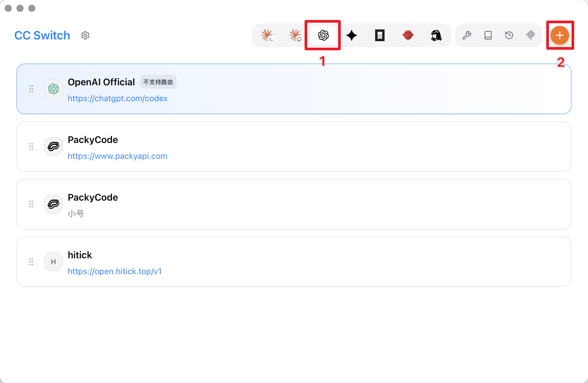Viewport: 588px width, 383px height.
Task: Open the wrench tools icon
Action: click(x=467, y=35)
